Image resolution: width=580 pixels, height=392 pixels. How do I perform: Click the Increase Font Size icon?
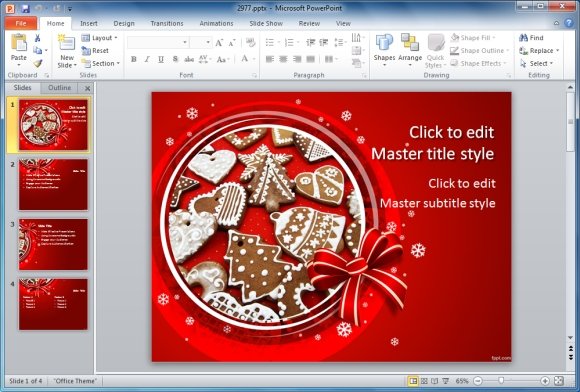[x=219, y=43]
